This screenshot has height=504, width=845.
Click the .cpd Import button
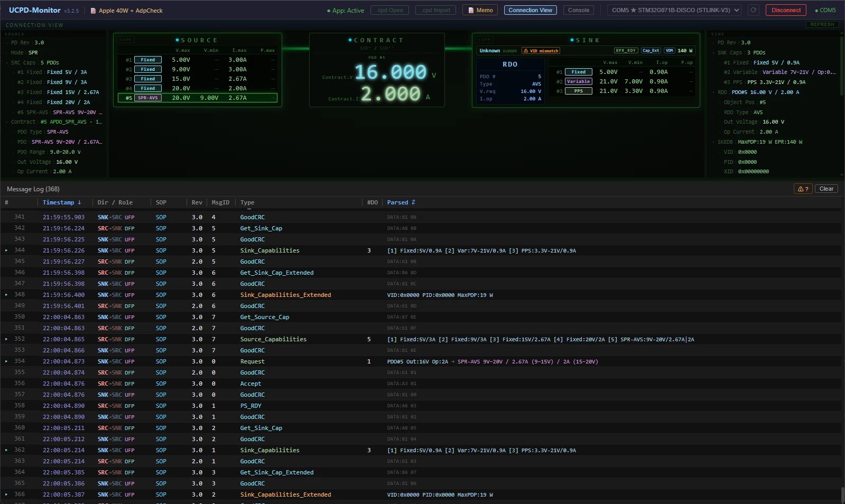click(436, 10)
